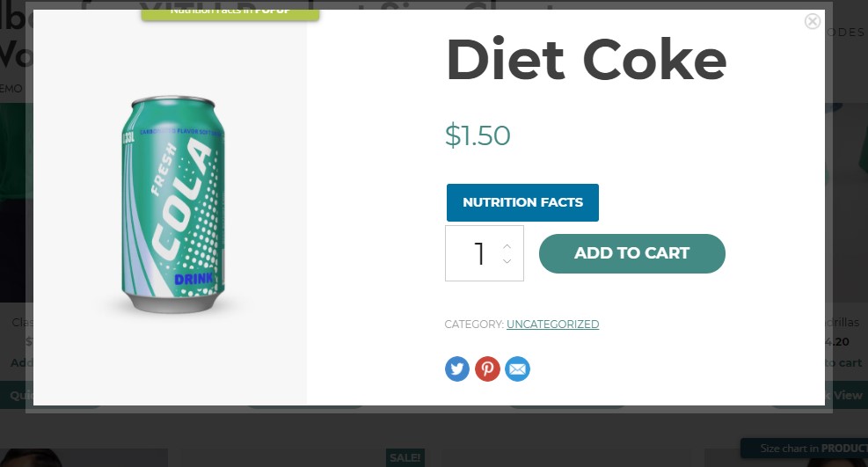Click dimmed Quick View button at right edge
The height and width of the screenshot is (467, 868).
click(x=847, y=395)
